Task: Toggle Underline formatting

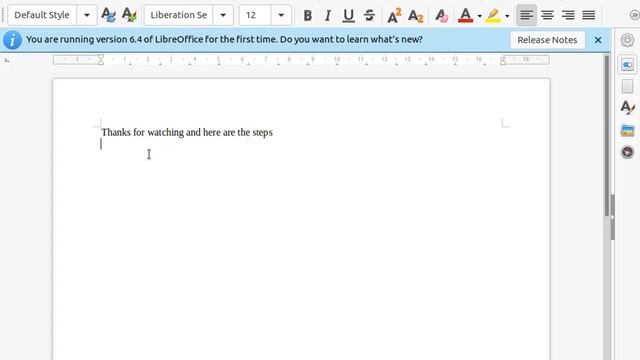Action: point(348,16)
